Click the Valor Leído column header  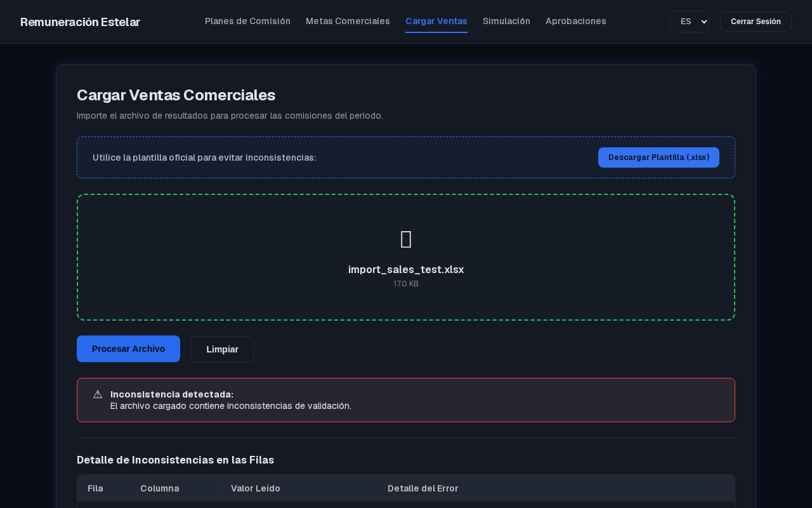coord(256,488)
